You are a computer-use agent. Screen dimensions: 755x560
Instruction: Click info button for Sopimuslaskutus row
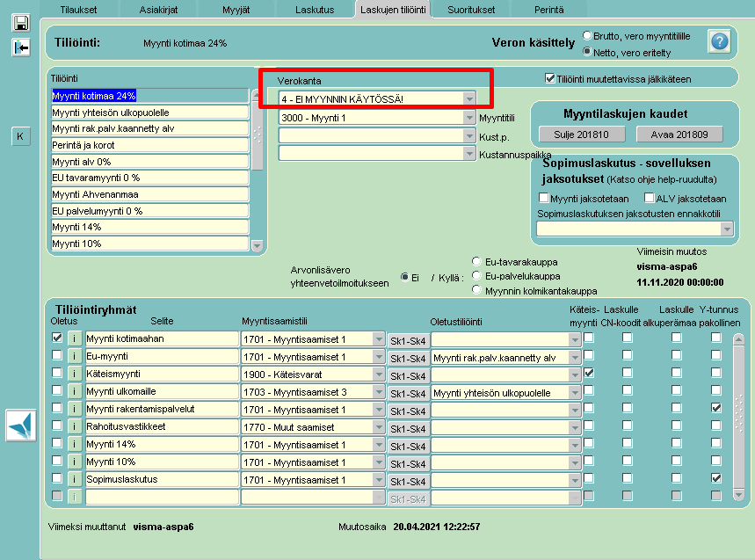click(x=74, y=480)
